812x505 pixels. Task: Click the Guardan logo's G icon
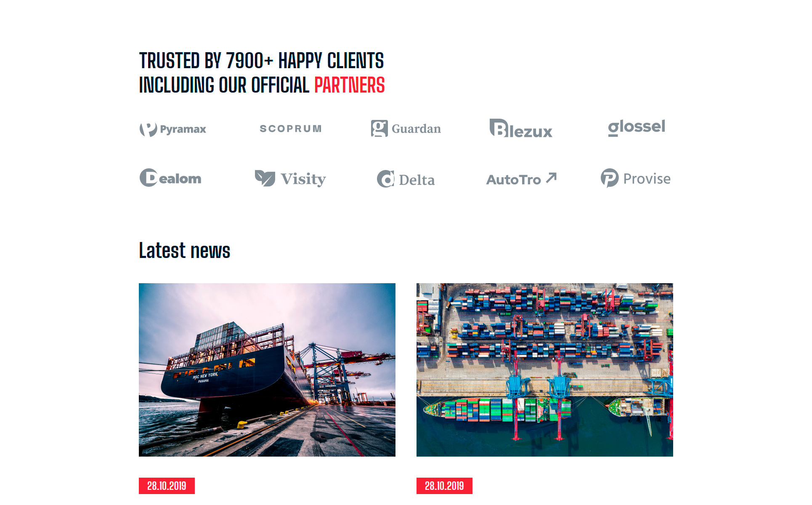click(379, 128)
